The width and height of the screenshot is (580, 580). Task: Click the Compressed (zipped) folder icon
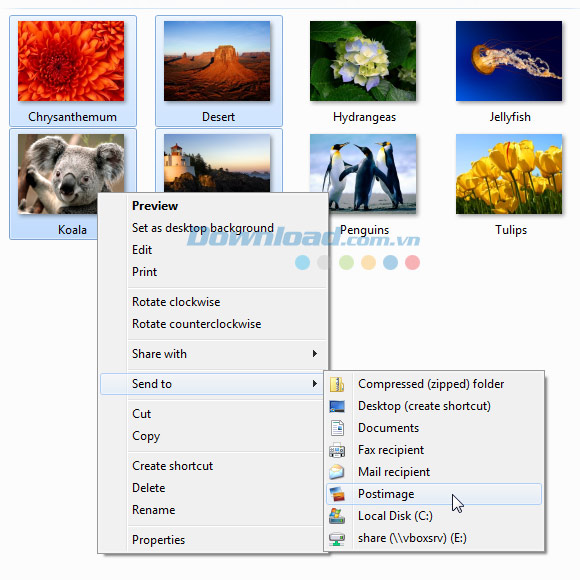click(x=337, y=384)
